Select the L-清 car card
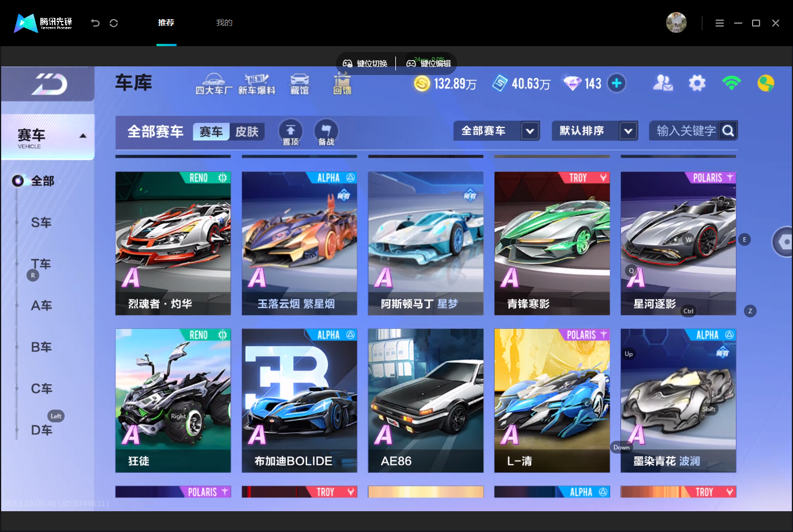 (552, 401)
